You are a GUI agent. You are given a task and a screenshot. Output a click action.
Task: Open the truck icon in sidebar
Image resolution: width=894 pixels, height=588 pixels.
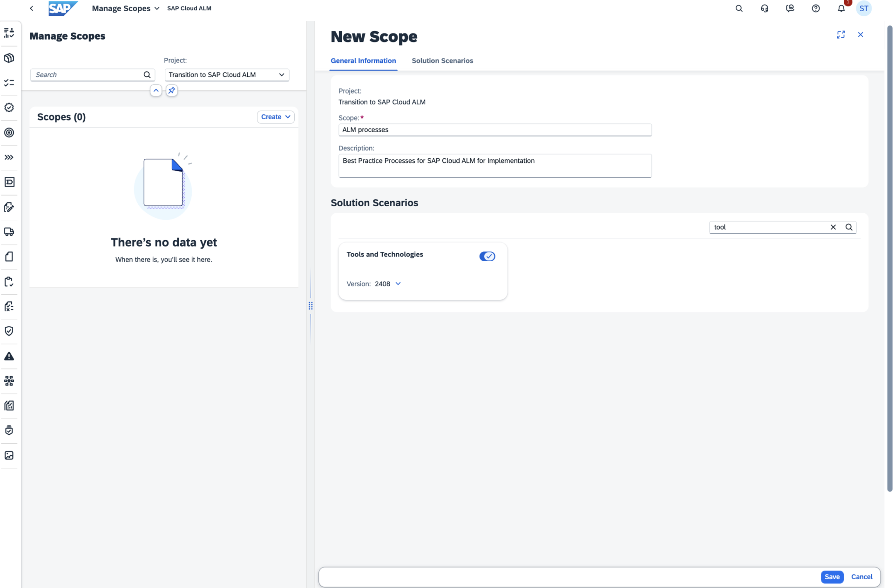(x=9, y=232)
